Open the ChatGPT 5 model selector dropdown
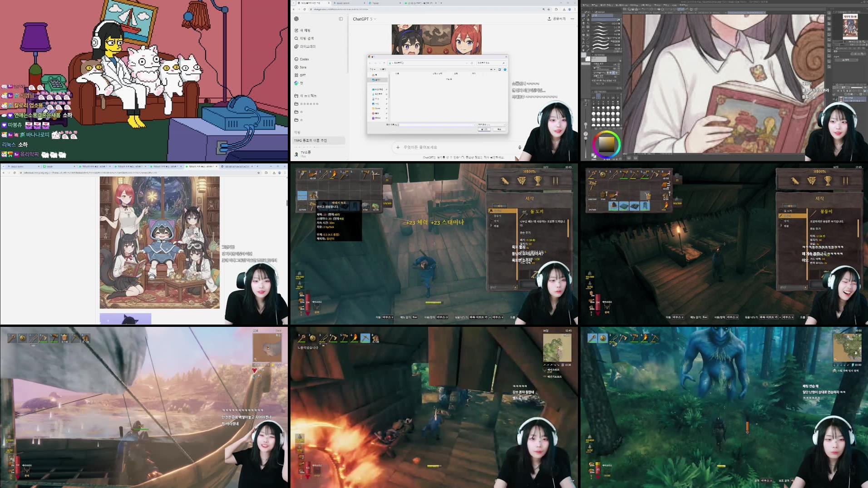 pos(365,19)
